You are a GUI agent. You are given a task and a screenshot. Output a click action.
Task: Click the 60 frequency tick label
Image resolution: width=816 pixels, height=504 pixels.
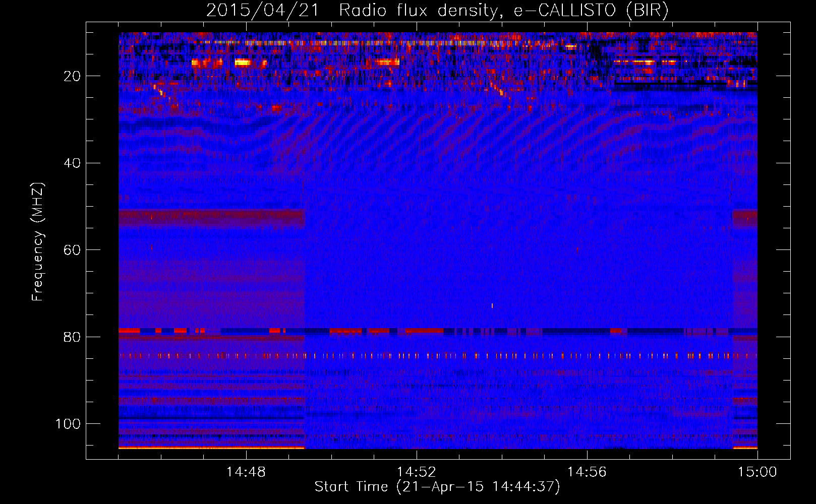pos(73,250)
